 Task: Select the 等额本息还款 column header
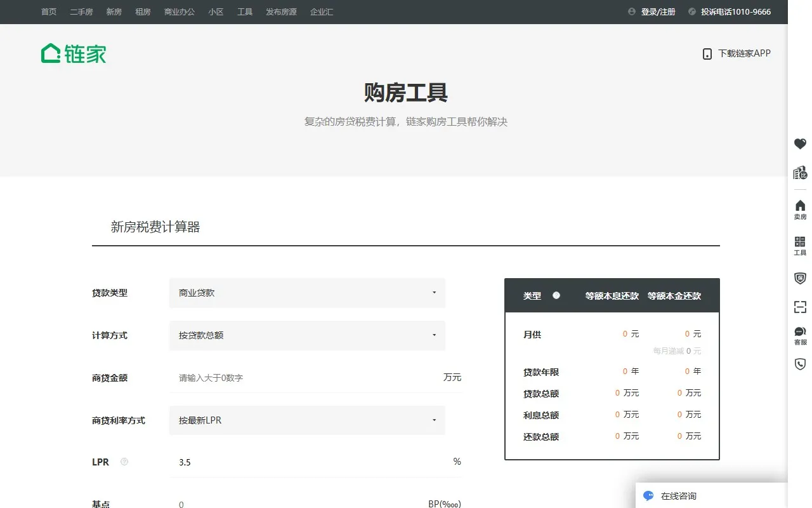click(611, 295)
